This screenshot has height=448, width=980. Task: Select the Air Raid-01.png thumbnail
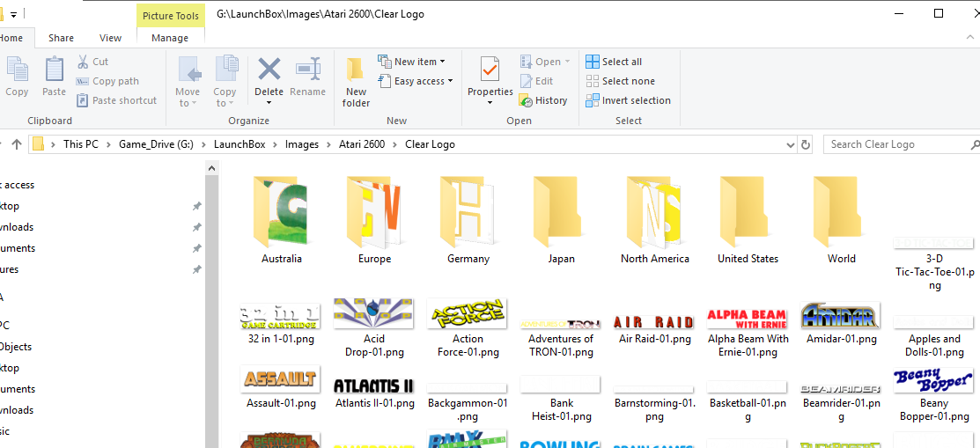point(653,322)
